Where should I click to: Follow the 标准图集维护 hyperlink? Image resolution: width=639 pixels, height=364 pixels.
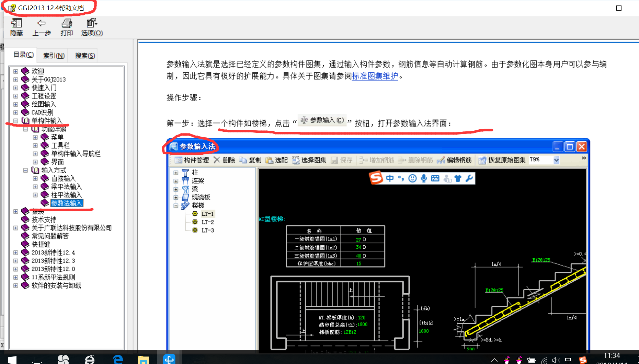pyautogui.click(x=375, y=76)
